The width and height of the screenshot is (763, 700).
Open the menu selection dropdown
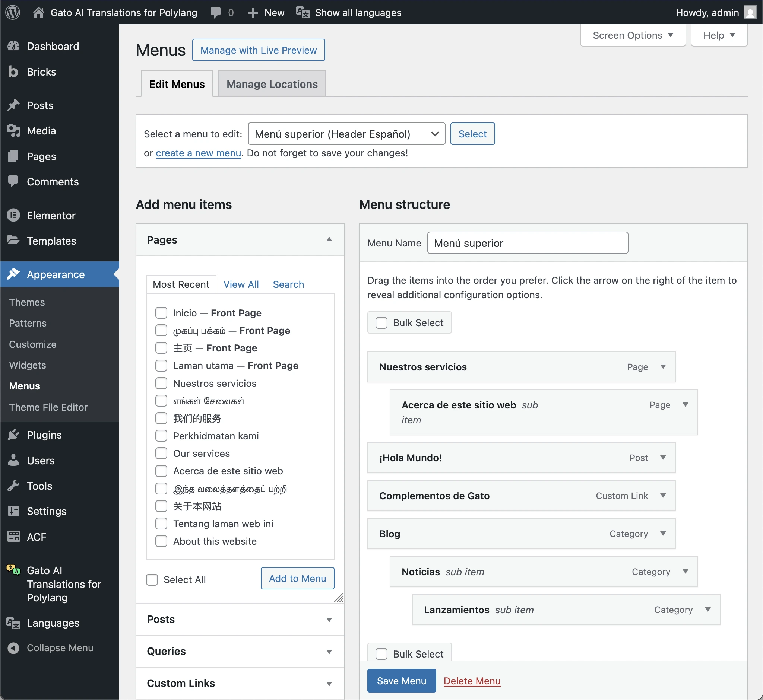pyautogui.click(x=346, y=134)
